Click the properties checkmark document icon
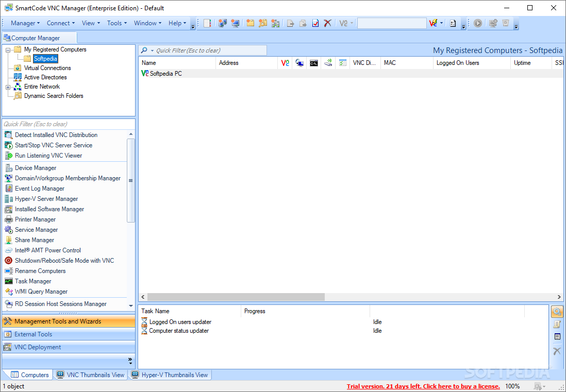 pyautogui.click(x=315, y=23)
